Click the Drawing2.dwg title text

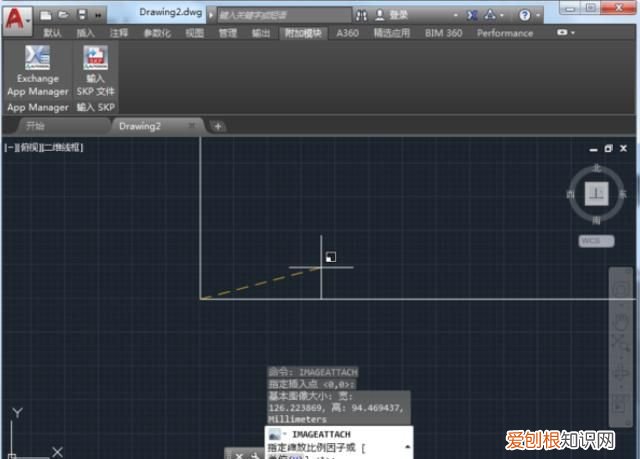coord(171,12)
